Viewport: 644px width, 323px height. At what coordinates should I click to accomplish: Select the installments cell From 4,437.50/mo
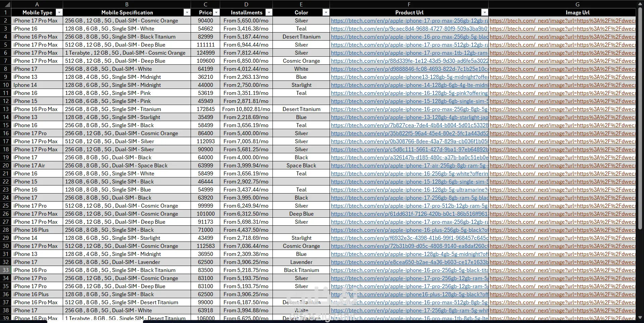pyautogui.click(x=246, y=230)
